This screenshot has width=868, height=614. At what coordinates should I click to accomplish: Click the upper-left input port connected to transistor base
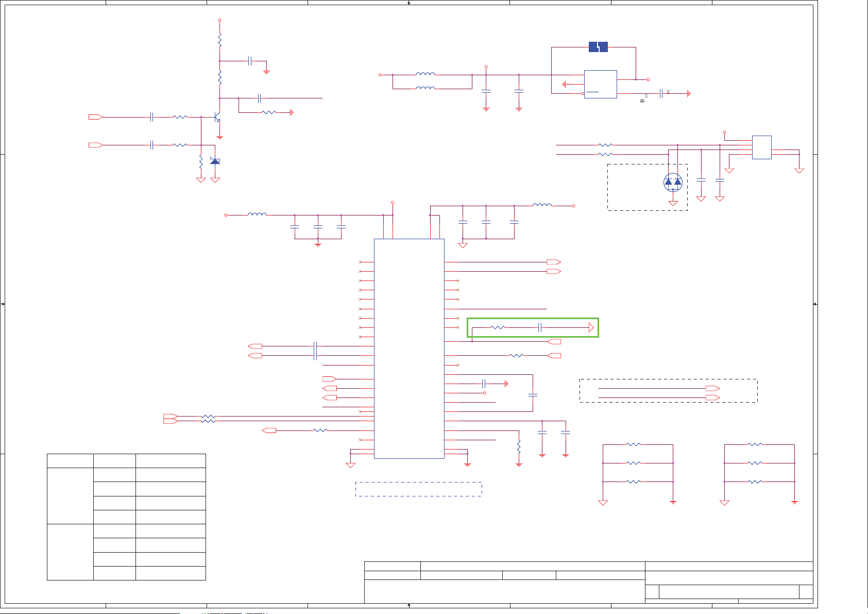pyautogui.click(x=96, y=118)
